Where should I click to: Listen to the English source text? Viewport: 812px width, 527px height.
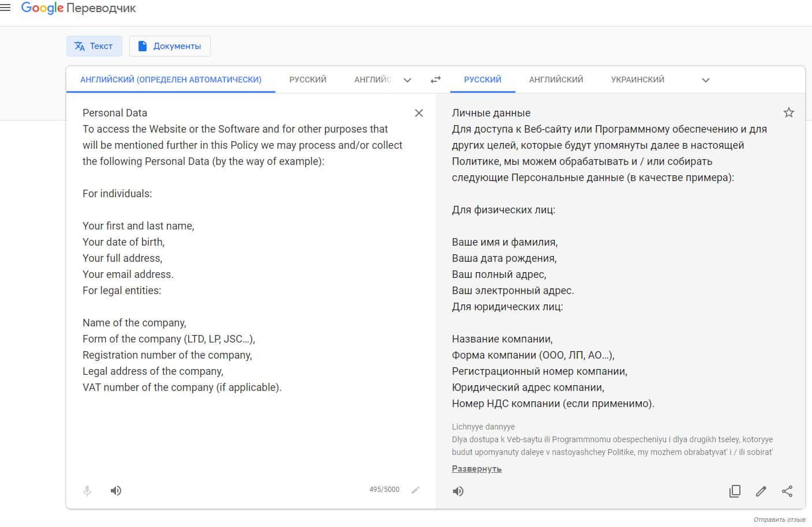tap(116, 491)
